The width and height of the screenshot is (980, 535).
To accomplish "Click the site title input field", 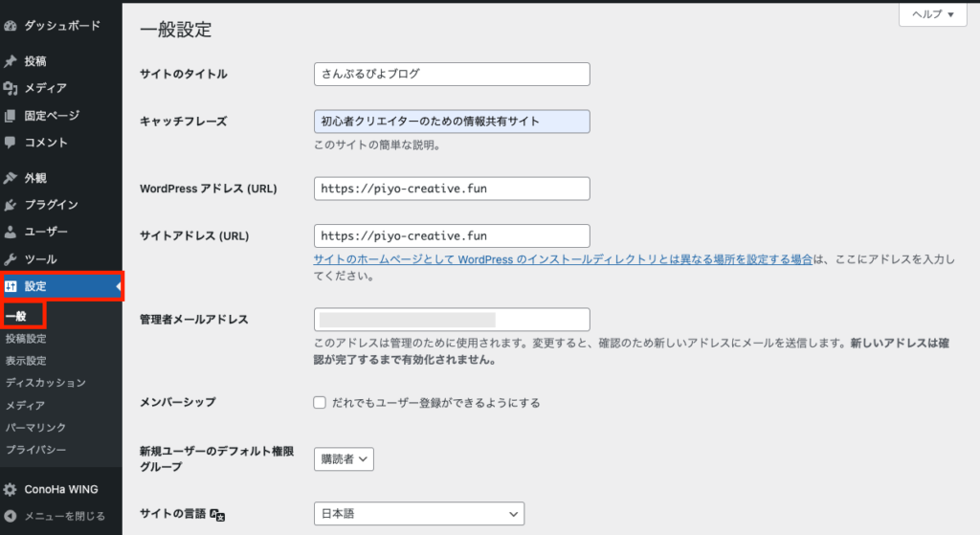I will coord(452,74).
